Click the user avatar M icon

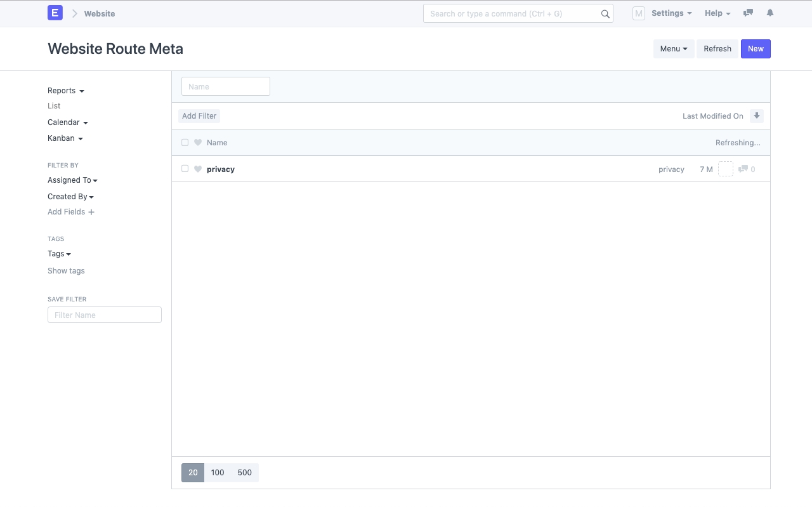tap(639, 13)
